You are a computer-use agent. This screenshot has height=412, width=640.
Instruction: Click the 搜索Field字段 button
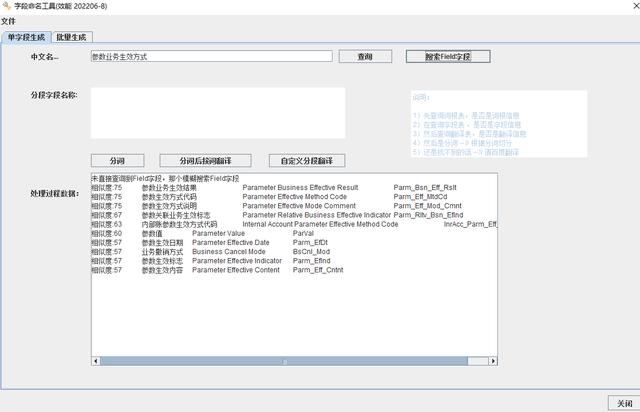click(x=448, y=57)
